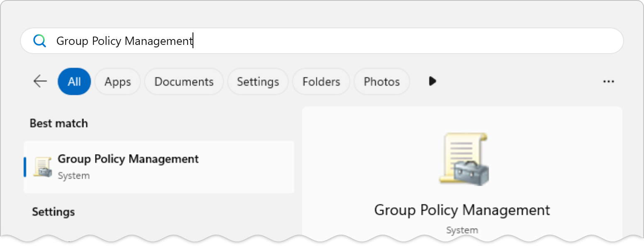This screenshot has height=246, width=644.
Task: Click the Best match heading
Action: [59, 123]
